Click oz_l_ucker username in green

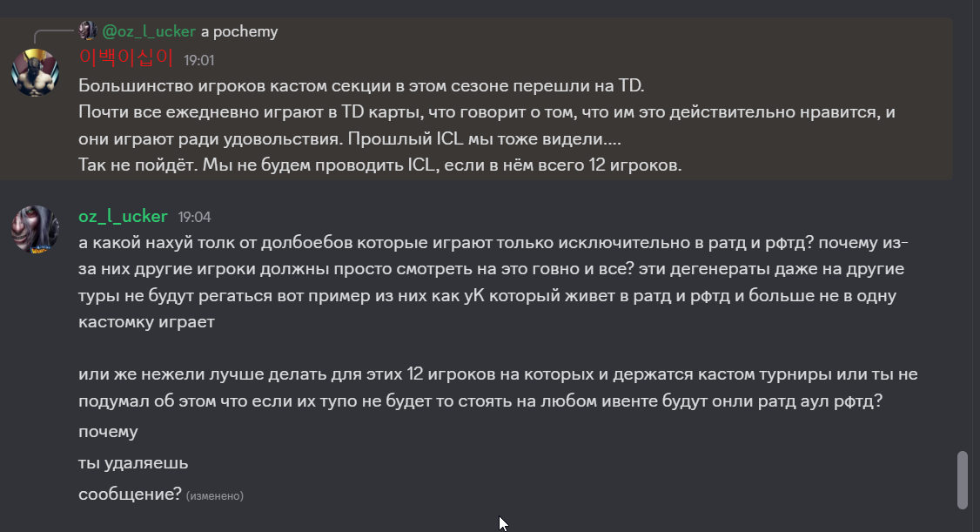123,216
